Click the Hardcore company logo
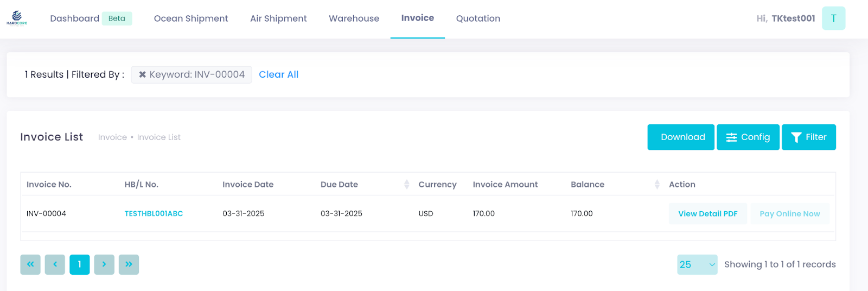Screen dimensions: 868x291 coord(17,18)
